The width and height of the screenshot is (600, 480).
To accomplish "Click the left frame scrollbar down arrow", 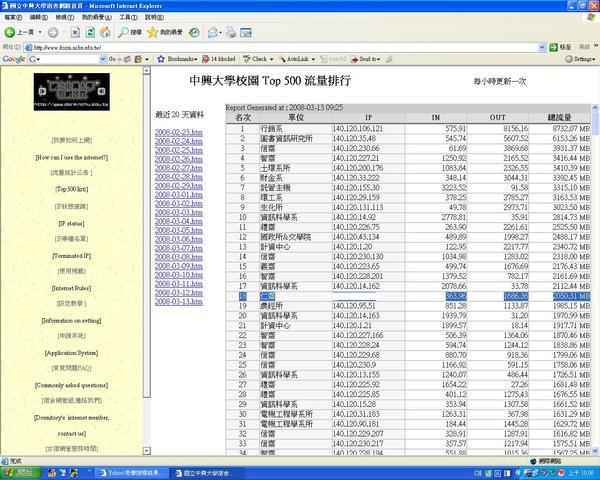I will point(147,451).
